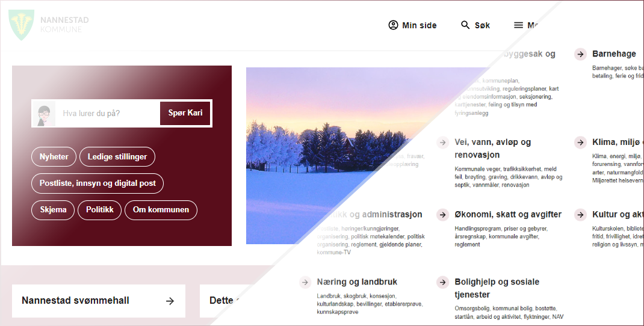644x326 pixels.
Task: Click arrow icon next to Klima, miljø
Action: [x=580, y=143]
